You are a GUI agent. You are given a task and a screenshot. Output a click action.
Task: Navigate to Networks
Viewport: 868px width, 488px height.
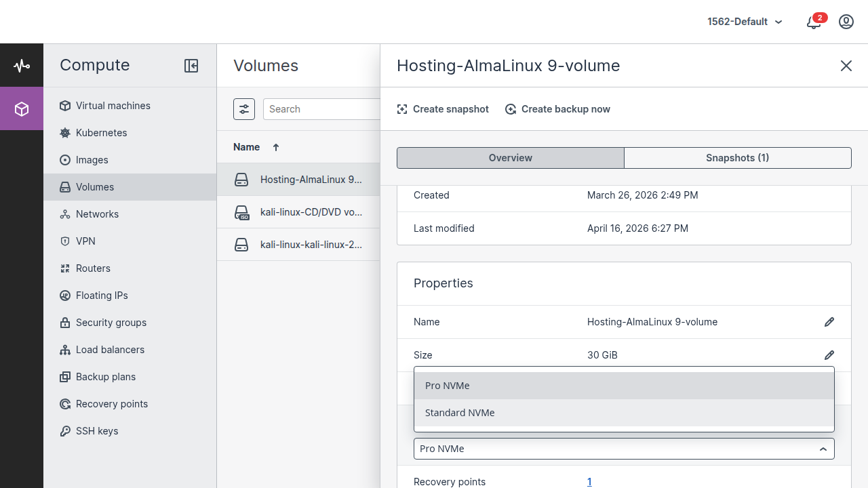click(130, 214)
